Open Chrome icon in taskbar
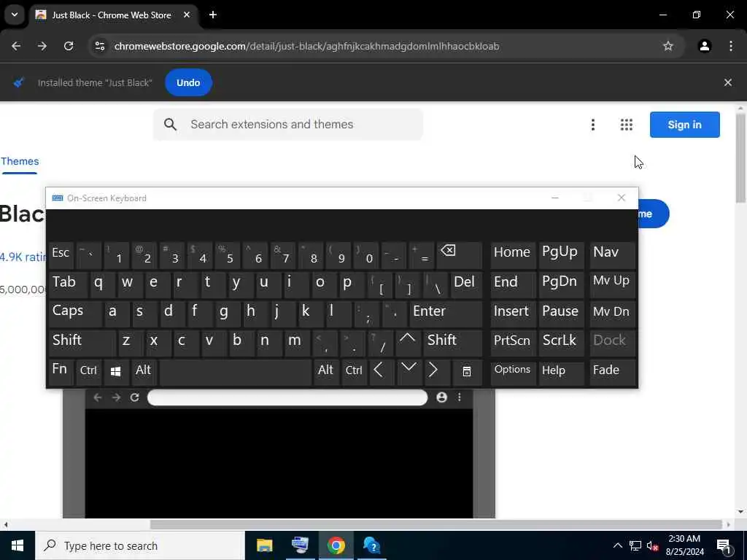The width and height of the screenshot is (747, 560). [x=336, y=545]
